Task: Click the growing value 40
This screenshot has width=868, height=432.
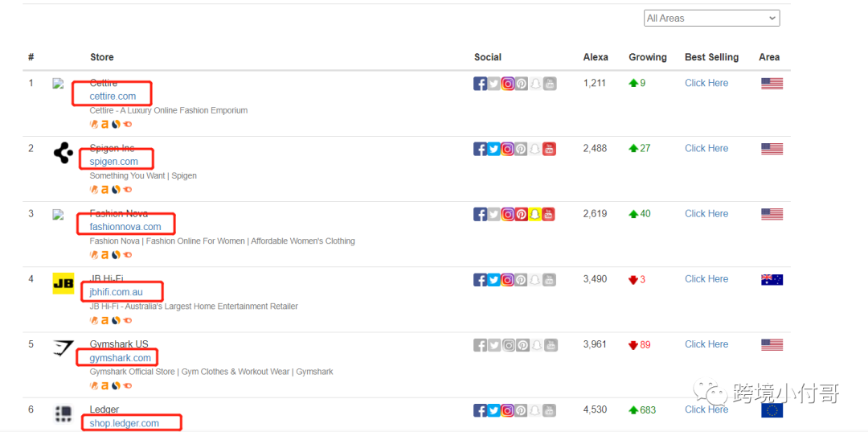Action: point(645,214)
